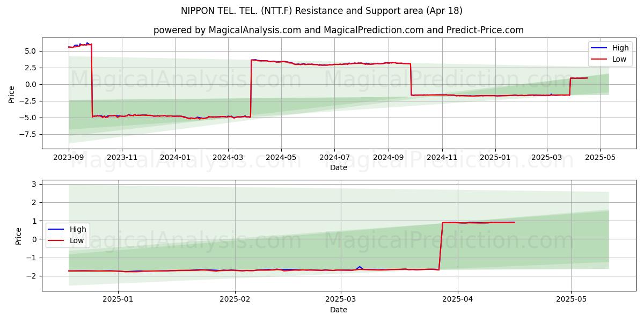The width and height of the screenshot is (644, 322).
Task: Click 'High' in the top chart legend
Action: point(620,48)
